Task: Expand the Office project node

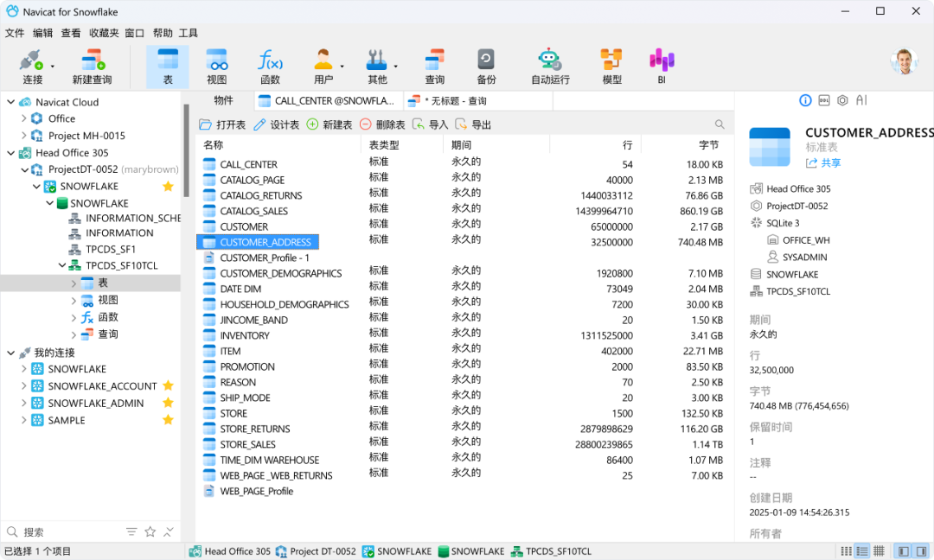Action: (x=24, y=118)
